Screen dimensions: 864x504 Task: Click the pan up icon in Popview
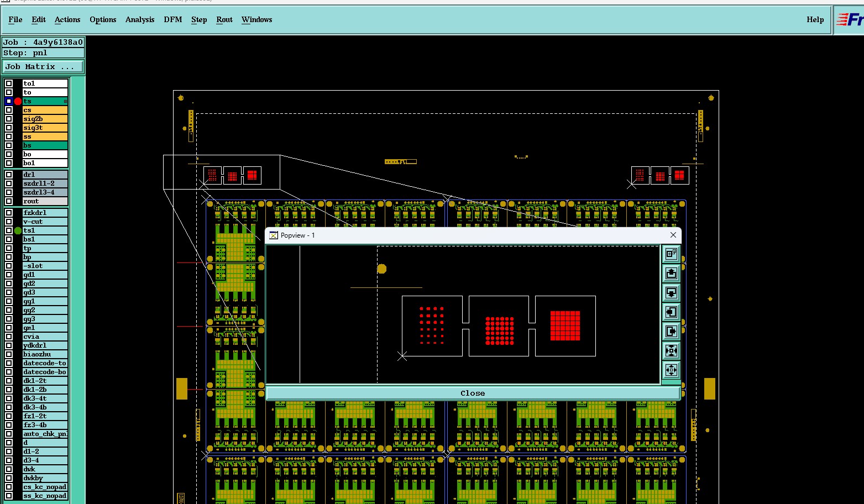click(x=671, y=273)
